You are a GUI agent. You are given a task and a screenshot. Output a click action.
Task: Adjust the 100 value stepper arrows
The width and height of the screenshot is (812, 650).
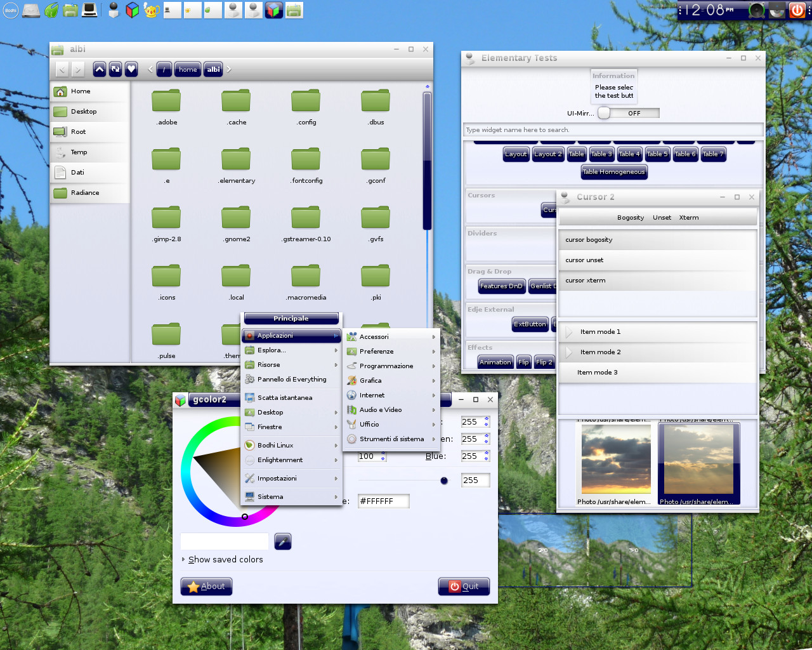(x=383, y=456)
